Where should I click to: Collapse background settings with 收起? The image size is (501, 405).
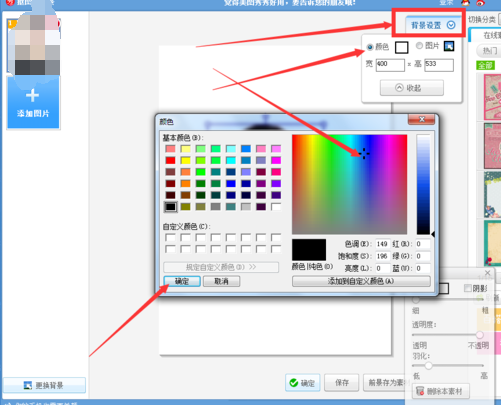(x=412, y=88)
